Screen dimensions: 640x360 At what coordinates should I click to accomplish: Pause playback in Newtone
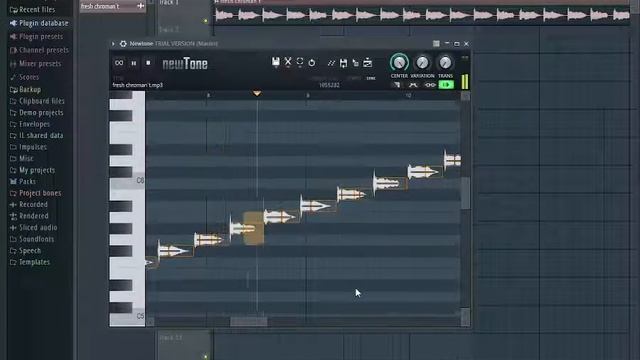point(134,63)
